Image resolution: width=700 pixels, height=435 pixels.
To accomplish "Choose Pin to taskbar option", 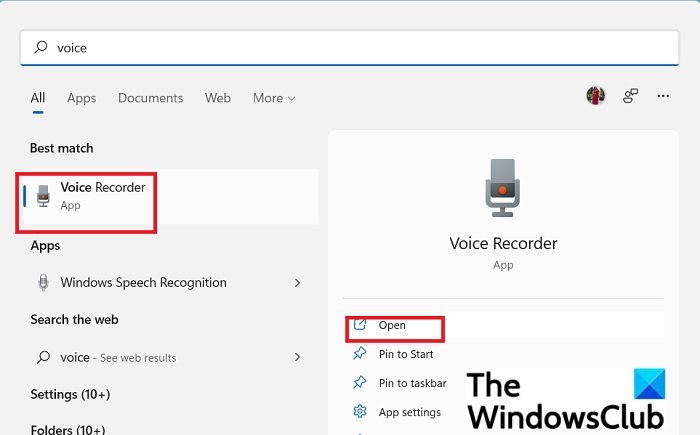I will (x=412, y=383).
